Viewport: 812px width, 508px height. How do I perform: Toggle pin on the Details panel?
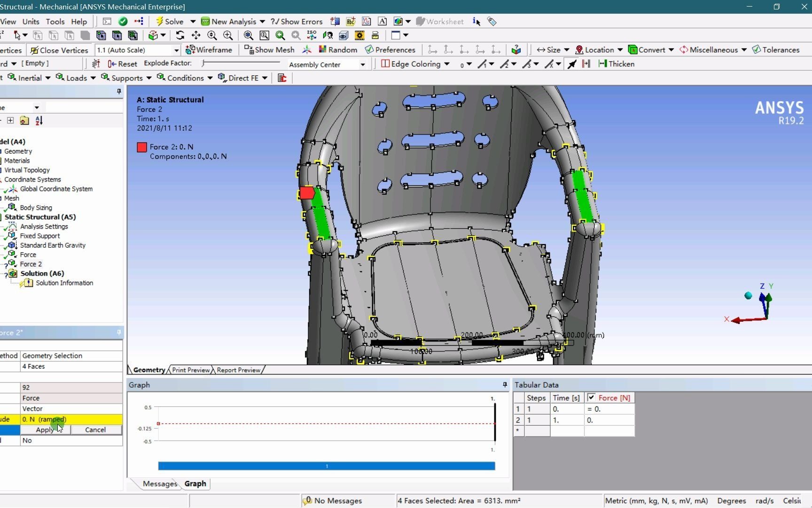pos(119,332)
